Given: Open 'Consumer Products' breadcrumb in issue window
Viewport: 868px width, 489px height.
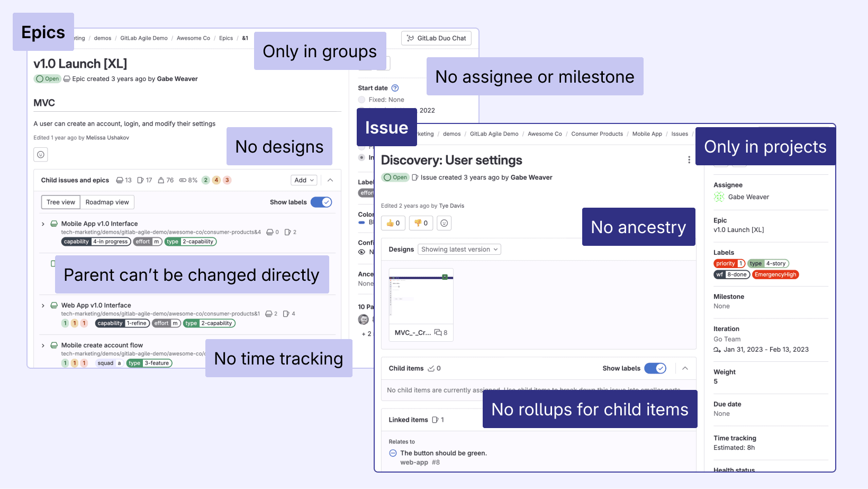Looking at the screenshot, I should (x=597, y=134).
